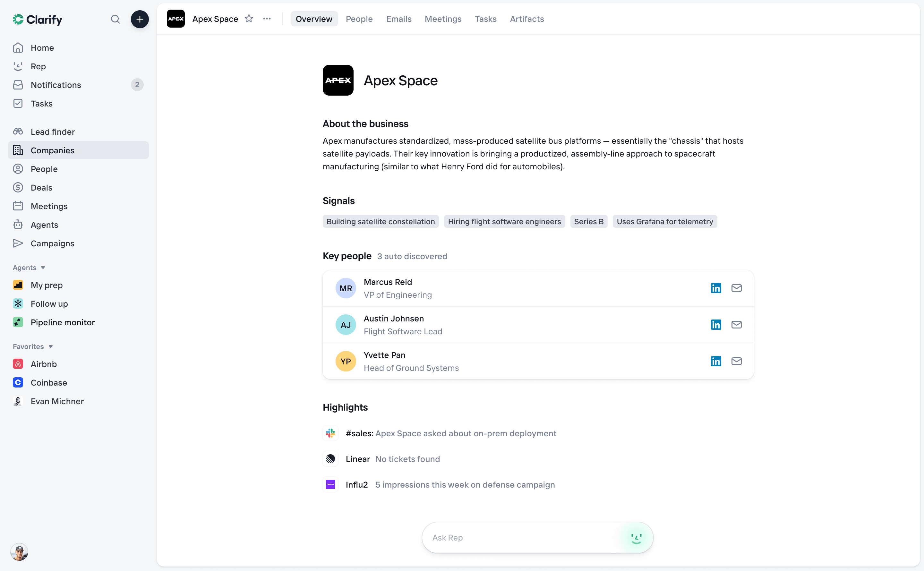Open Tasks in the left sidebar
The height and width of the screenshot is (571, 924).
78,103
